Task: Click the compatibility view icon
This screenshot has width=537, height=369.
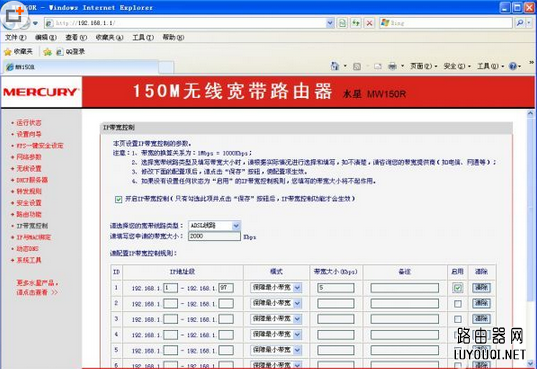Action: point(342,23)
